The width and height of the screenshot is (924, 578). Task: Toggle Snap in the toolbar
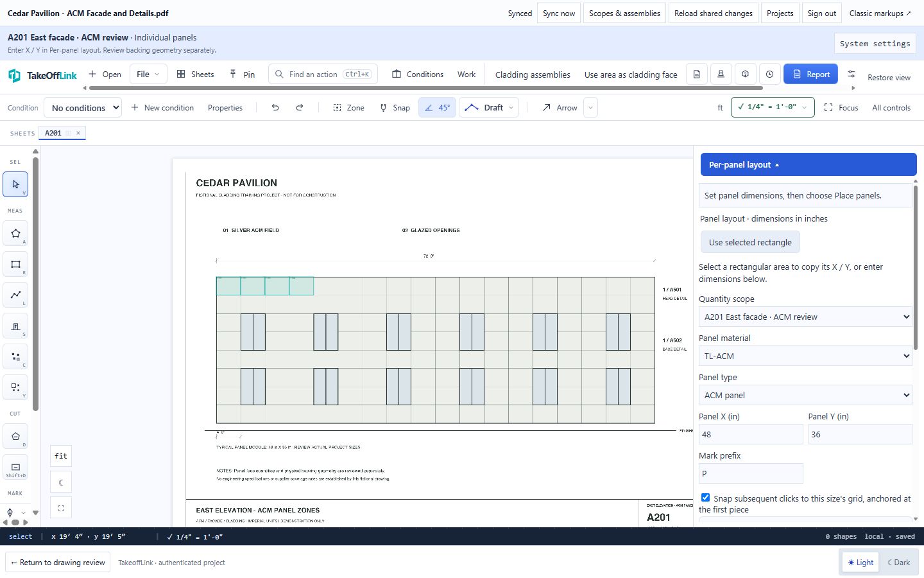[395, 108]
